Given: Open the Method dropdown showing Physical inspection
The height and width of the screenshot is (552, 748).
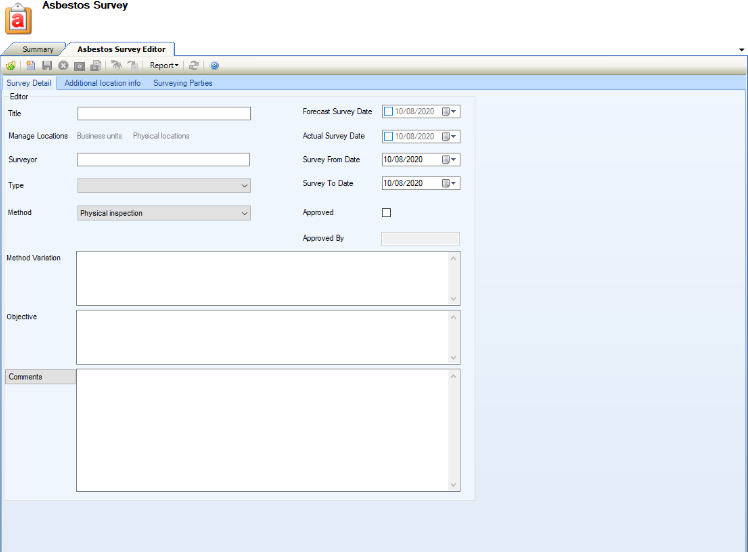Looking at the screenshot, I should click(164, 213).
